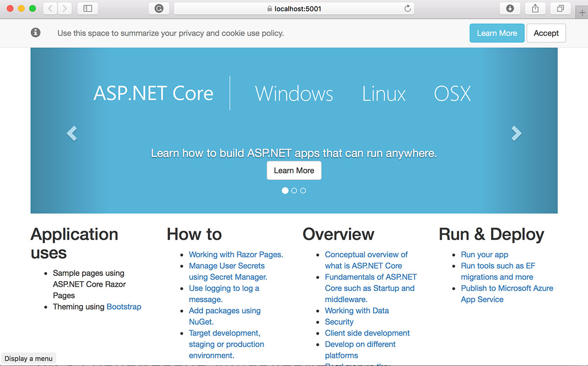Screen dimensions: 588x366
Task: Click the Windows label in the banner
Action: point(294,93)
